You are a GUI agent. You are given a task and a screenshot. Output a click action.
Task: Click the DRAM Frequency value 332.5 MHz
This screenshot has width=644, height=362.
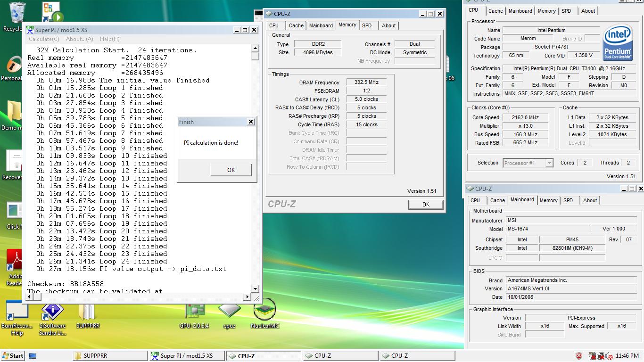click(x=366, y=82)
